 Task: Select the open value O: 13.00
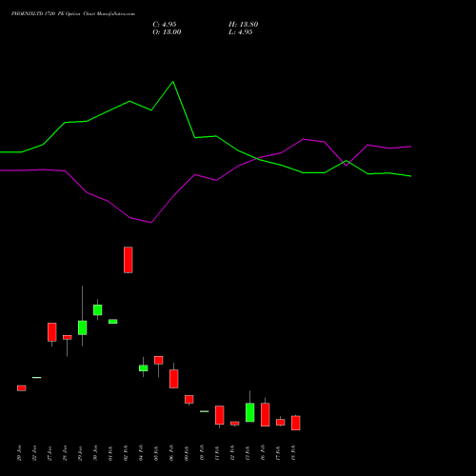click(x=167, y=32)
